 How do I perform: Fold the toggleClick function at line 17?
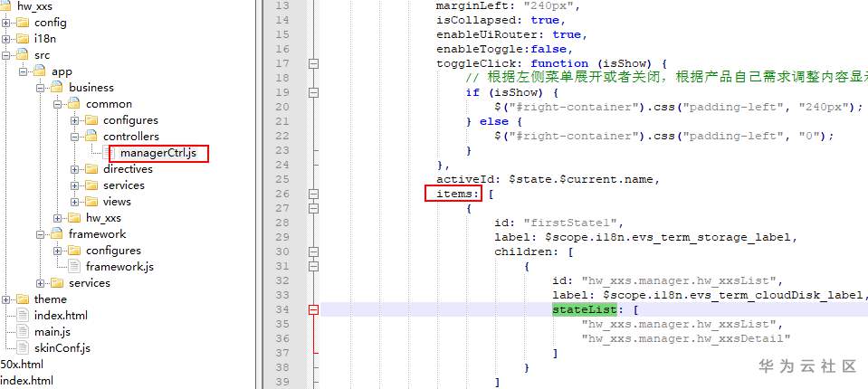[314, 63]
